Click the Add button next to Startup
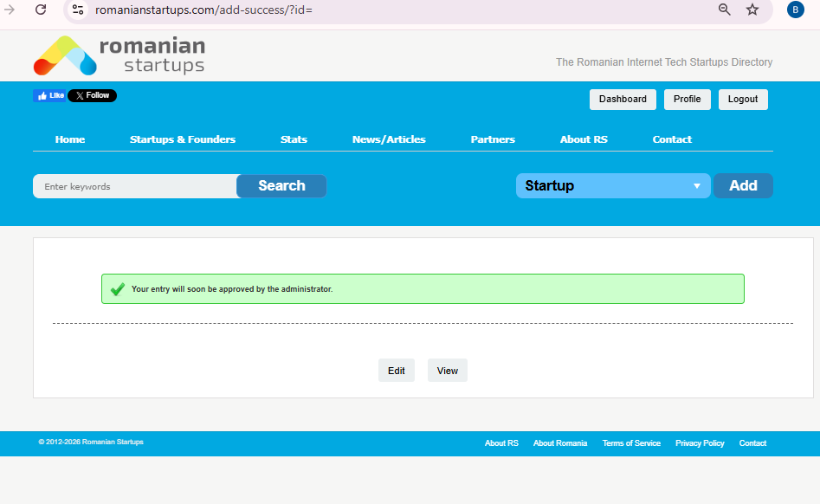Image resolution: width=820 pixels, height=504 pixels. coord(743,186)
